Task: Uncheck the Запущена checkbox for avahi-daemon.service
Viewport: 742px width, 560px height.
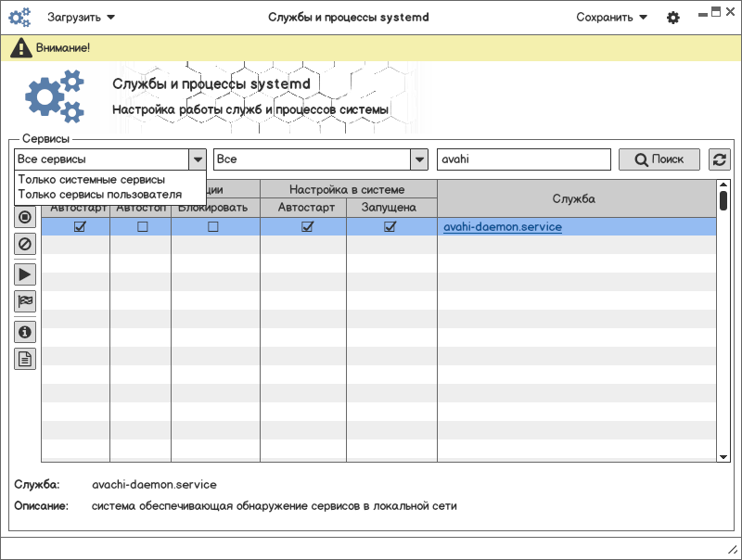Action: point(390,227)
